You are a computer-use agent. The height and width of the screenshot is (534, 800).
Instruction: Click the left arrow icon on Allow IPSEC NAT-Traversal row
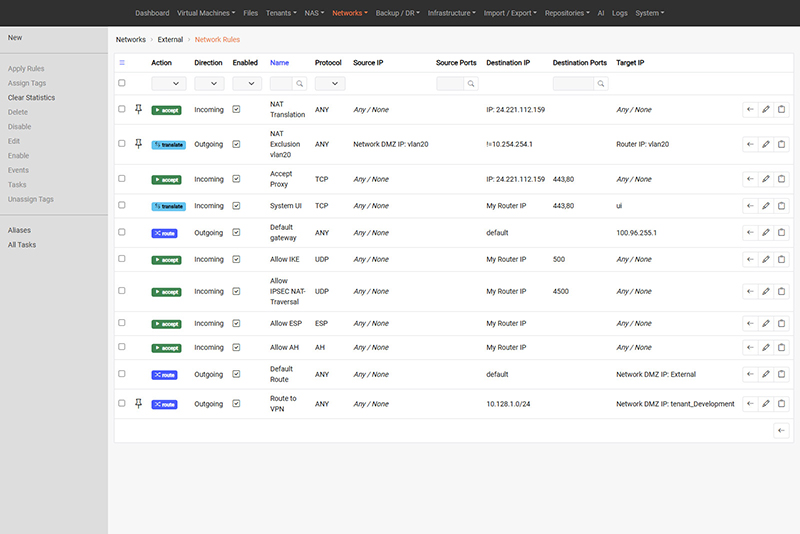click(x=750, y=291)
